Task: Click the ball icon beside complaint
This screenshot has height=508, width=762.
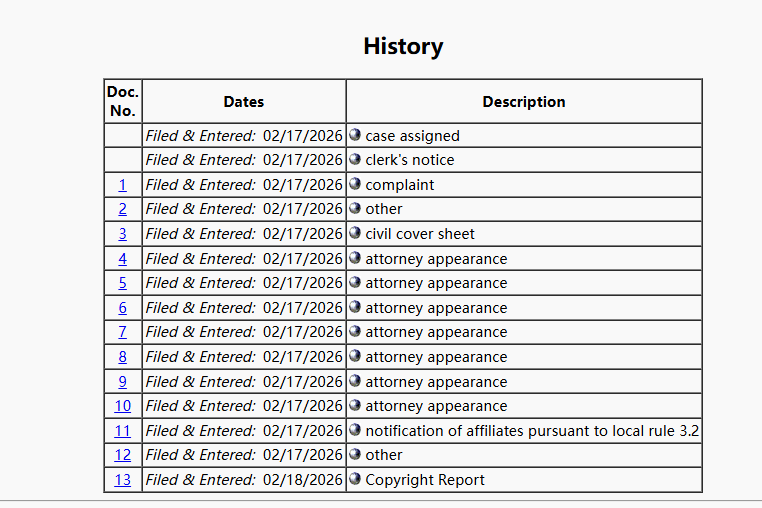Action: pos(355,184)
